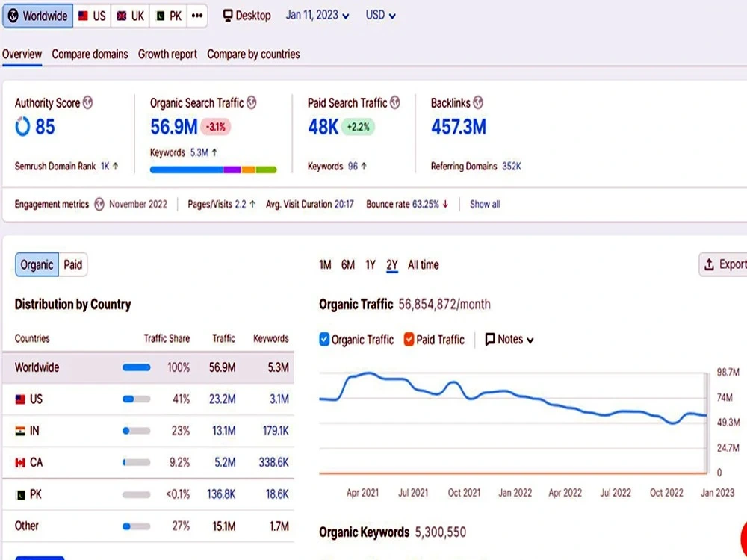Open the 457.3M backlinks value

[459, 127]
